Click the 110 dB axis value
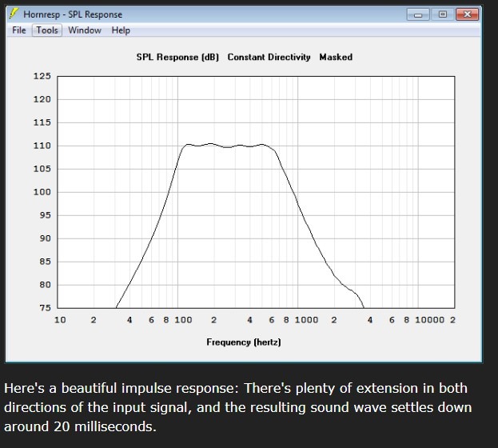Screen dimensions: 498x448 tap(42, 146)
